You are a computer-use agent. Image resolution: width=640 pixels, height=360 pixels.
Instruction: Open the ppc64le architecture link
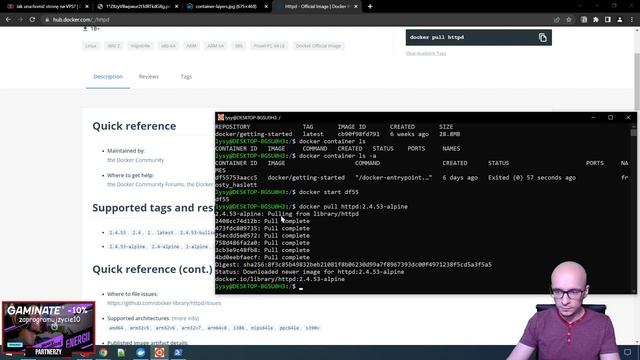click(289, 328)
